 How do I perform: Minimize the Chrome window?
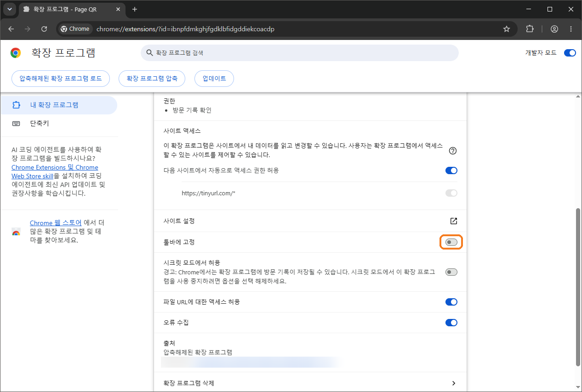pos(528,9)
